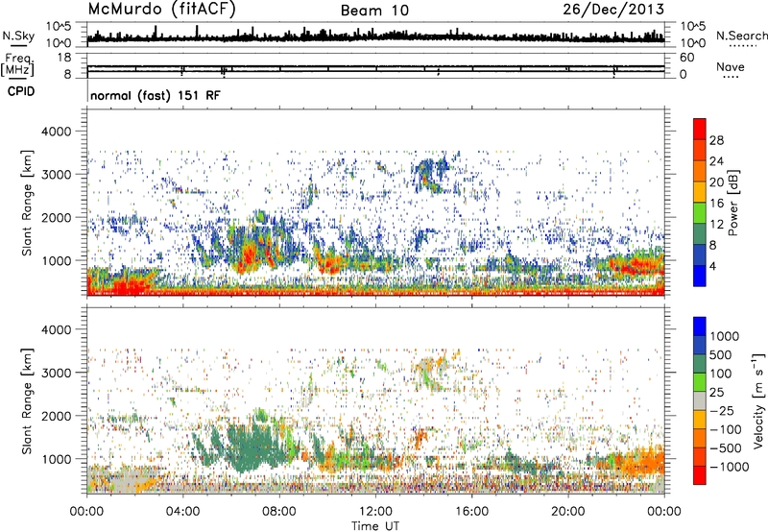The height and width of the screenshot is (532, 768).
Task: Click the 'Nave' legend label
Action: pyautogui.click(x=731, y=67)
